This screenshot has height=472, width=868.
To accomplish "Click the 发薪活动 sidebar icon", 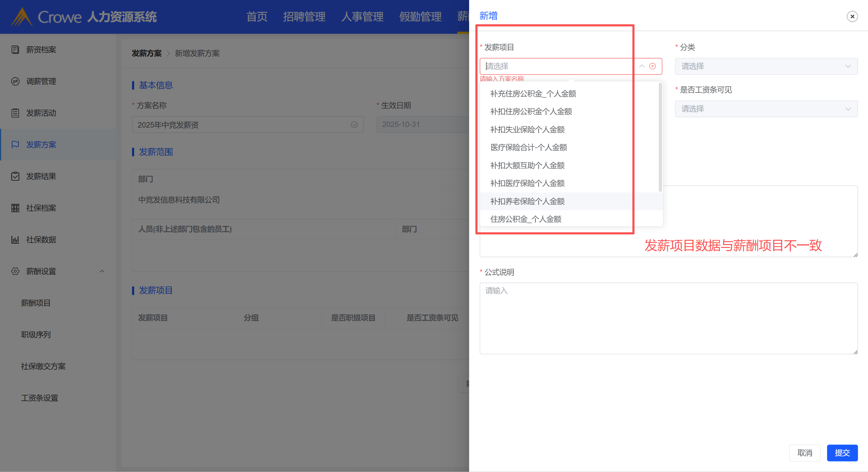I will coord(15,113).
